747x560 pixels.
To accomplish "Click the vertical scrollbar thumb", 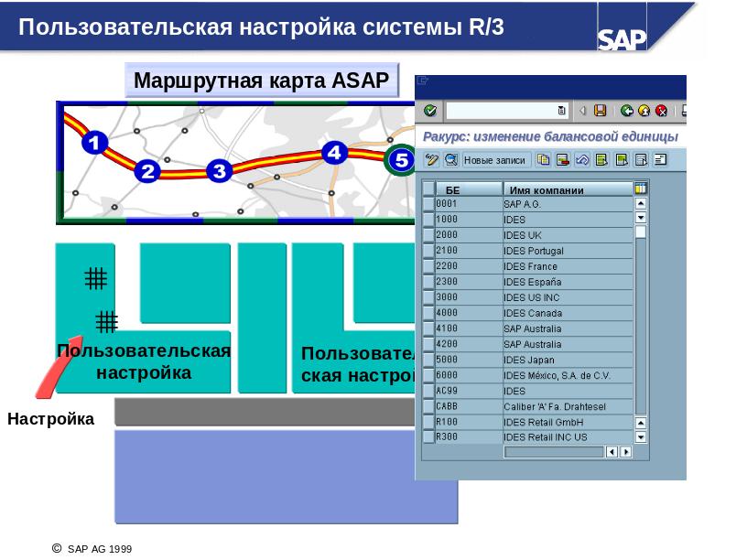I will (641, 232).
